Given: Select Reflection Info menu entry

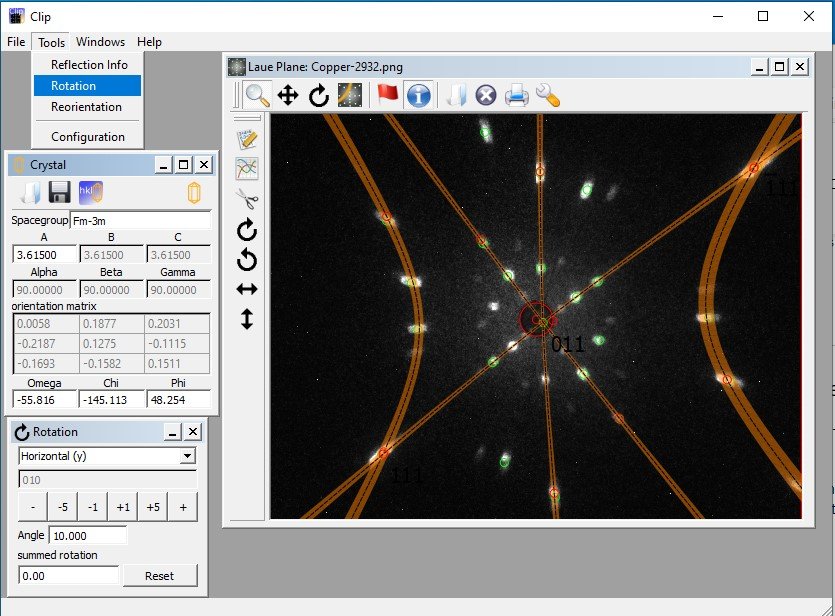Looking at the screenshot, I should [x=89, y=65].
